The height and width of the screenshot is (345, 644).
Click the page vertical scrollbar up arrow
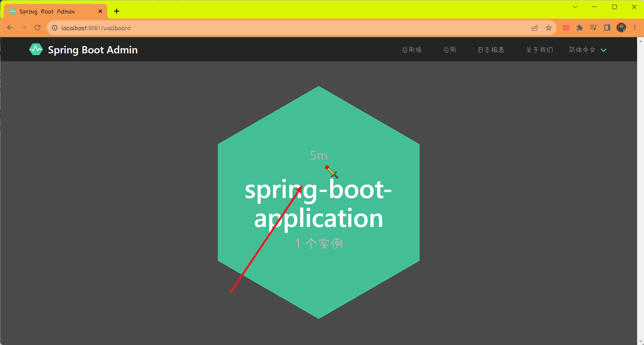pos(641,41)
